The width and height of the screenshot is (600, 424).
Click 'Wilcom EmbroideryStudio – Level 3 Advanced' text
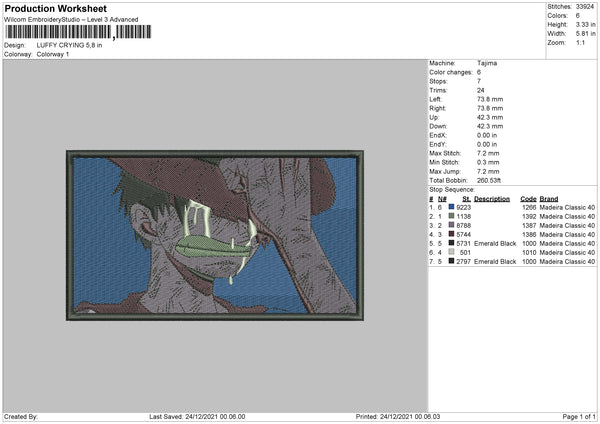point(71,20)
